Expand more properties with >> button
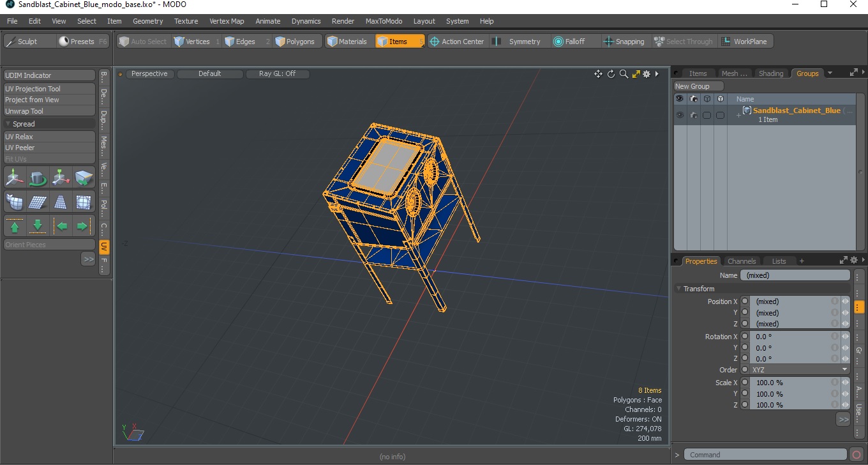This screenshot has height=465, width=868. pyautogui.click(x=844, y=420)
